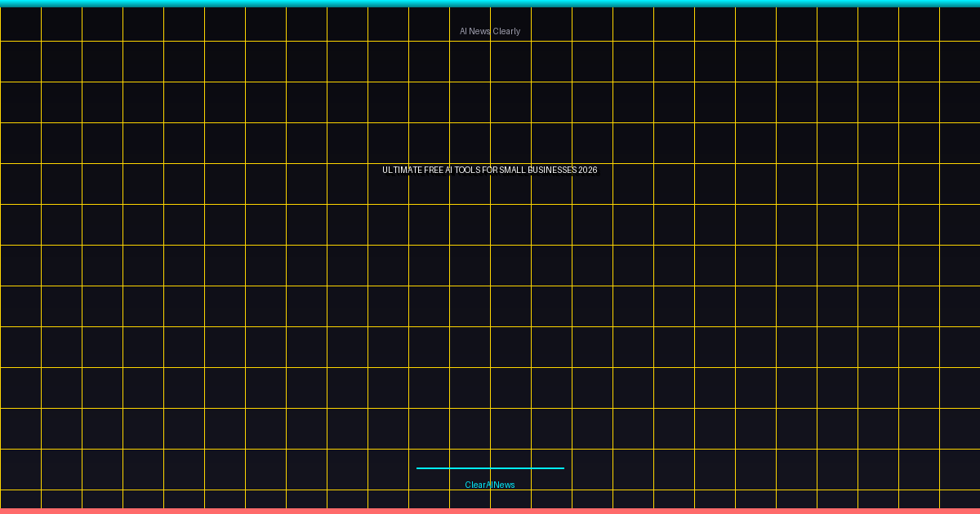Viewport: 980px width, 514px height.
Task: Click the word "FOR" in the headline
Action: click(x=490, y=170)
